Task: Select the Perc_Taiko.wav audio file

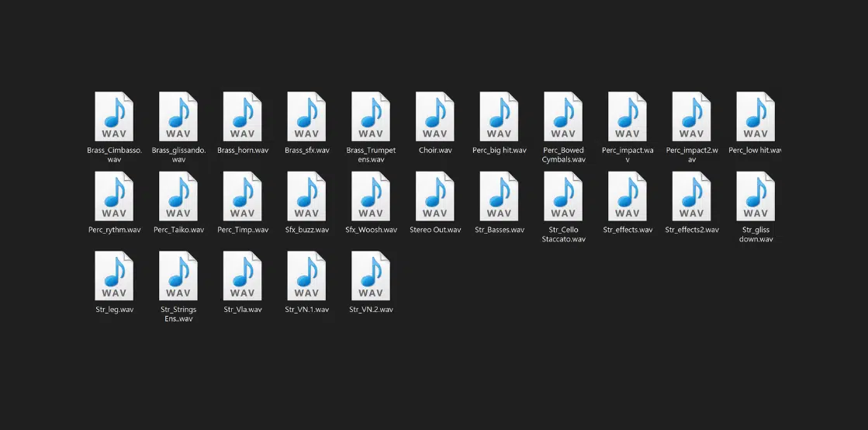Action: click(x=178, y=196)
